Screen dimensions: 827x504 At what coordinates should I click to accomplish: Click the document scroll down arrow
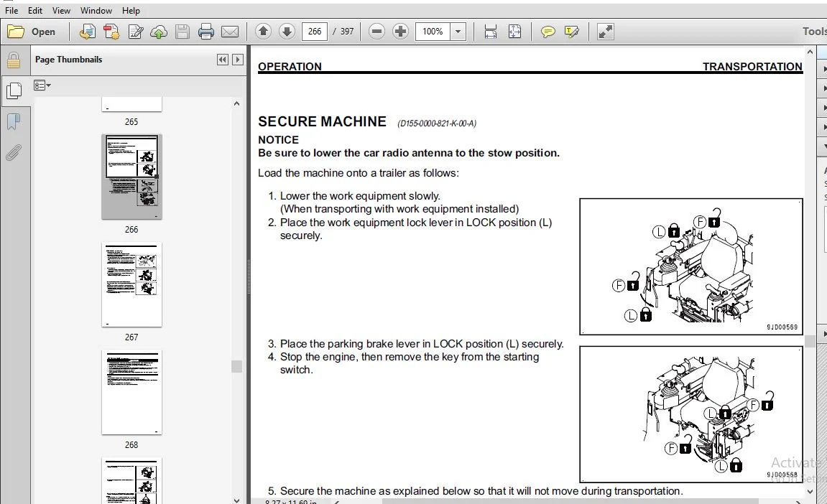(810, 491)
